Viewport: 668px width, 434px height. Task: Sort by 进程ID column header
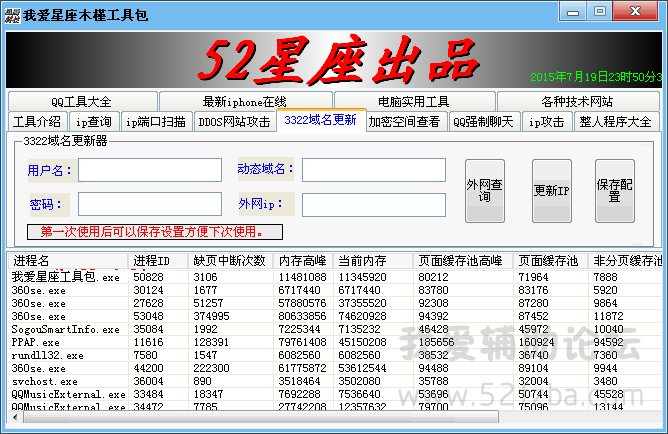point(158,261)
